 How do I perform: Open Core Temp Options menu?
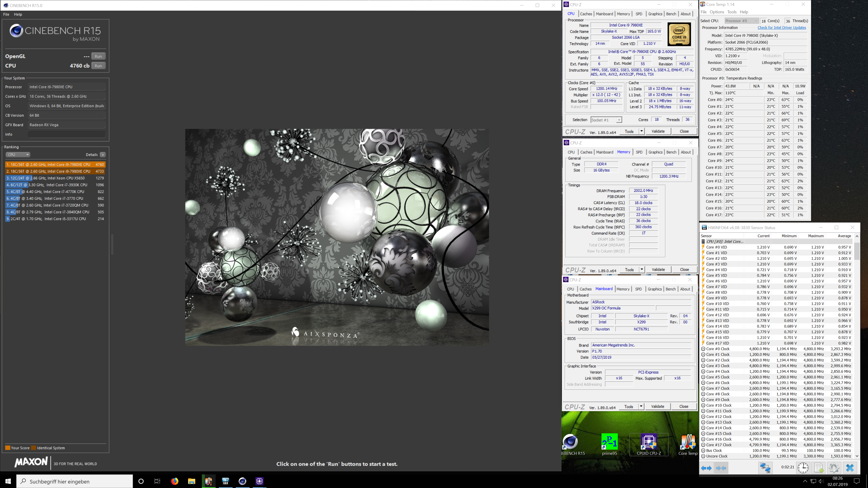(717, 12)
